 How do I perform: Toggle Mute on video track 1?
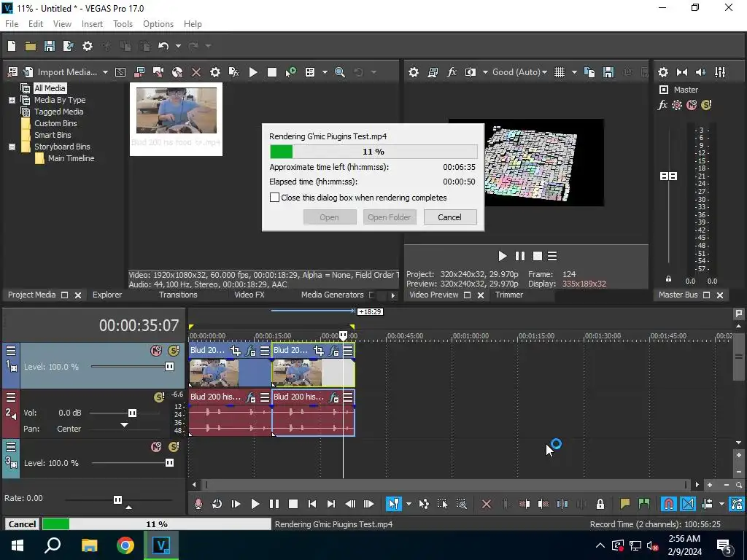click(156, 351)
